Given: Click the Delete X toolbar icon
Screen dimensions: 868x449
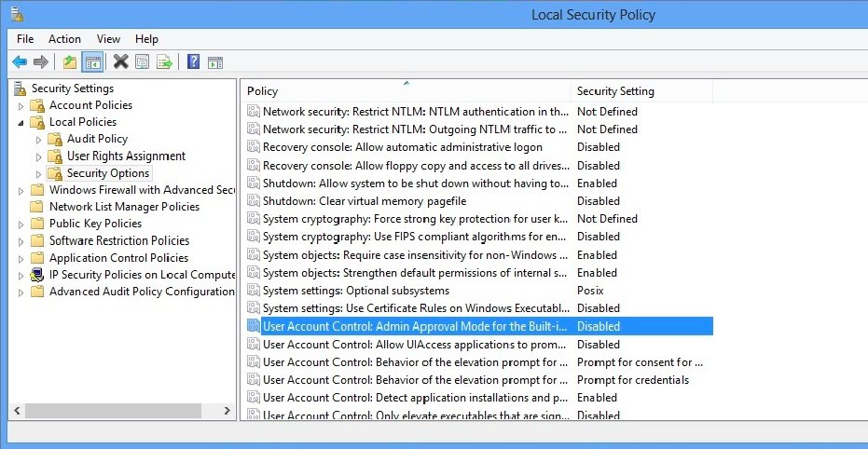Looking at the screenshot, I should [120, 61].
